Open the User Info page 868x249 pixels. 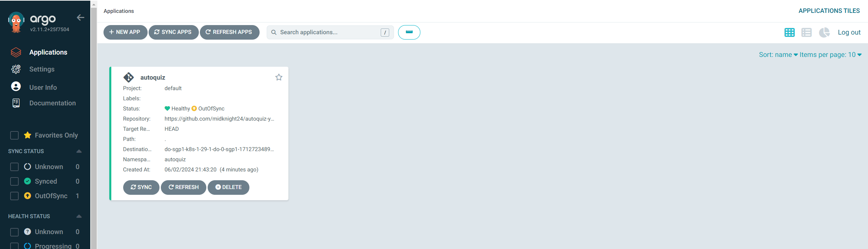(43, 87)
